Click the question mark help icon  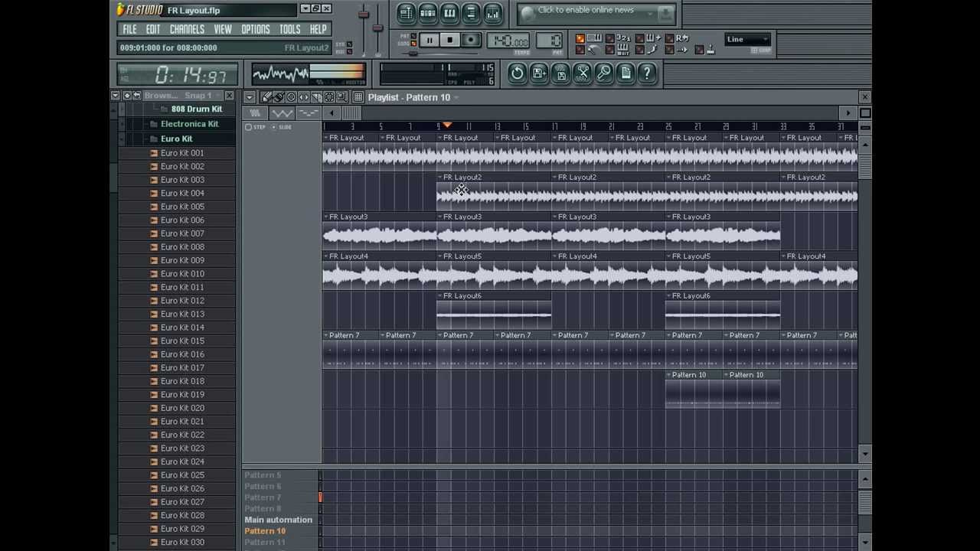pyautogui.click(x=647, y=73)
